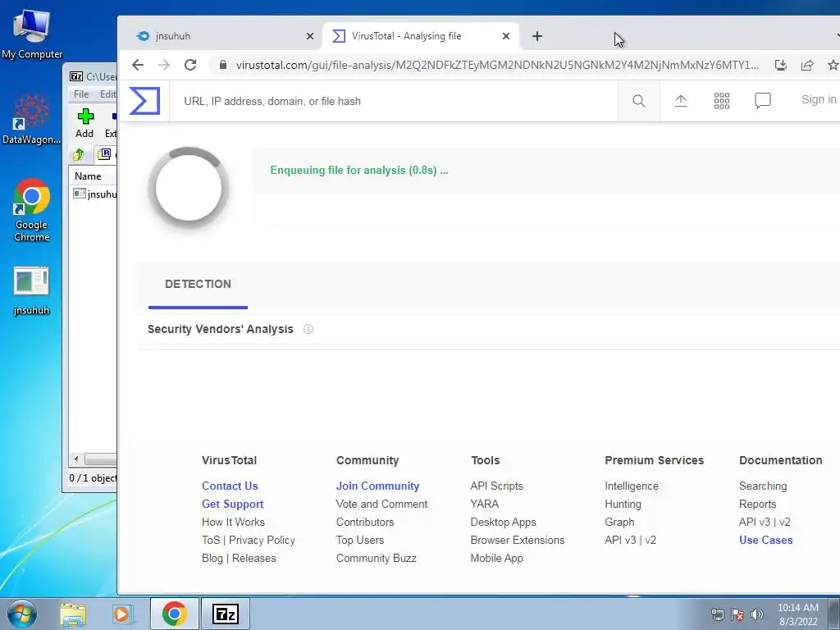
Task: Click the VirusTotal search input field
Action: (x=394, y=101)
